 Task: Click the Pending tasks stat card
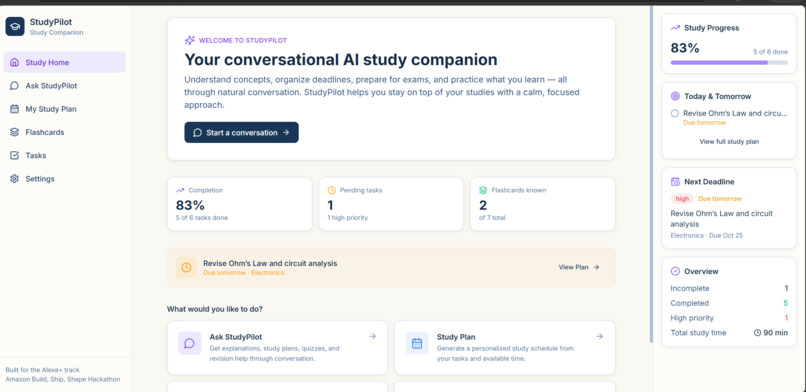coord(391,204)
